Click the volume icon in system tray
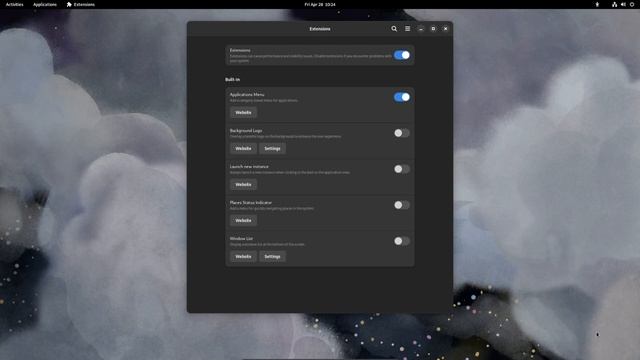 (623, 4)
